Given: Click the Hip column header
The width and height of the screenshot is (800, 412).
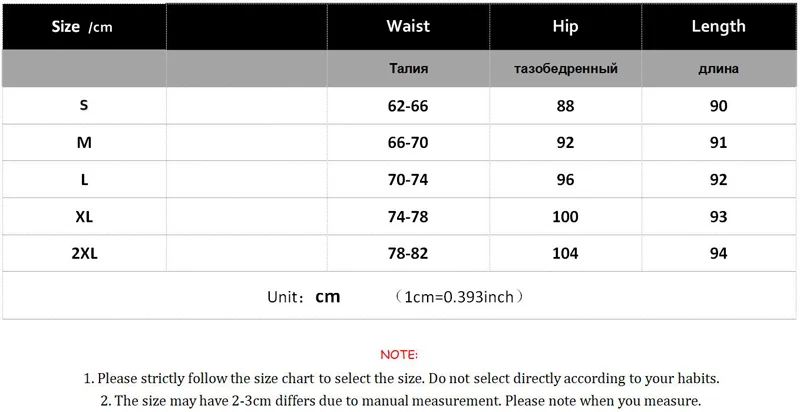Looking at the screenshot, I should [565, 26].
